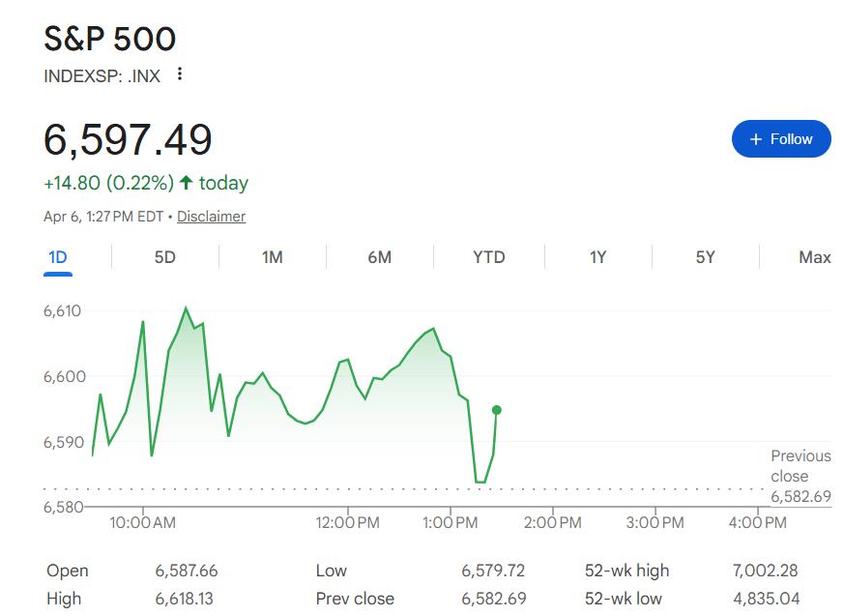Click the Open value 6,587.66
844x616 pixels.
point(187,571)
